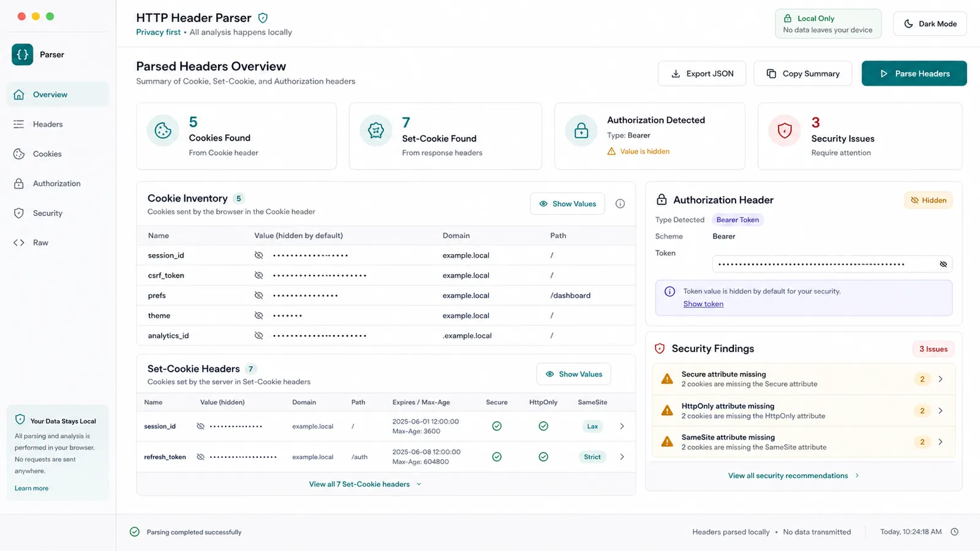Click the Set-Cookie Found card icon
This screenshot has width=980, height=551.
pos(375,130)
